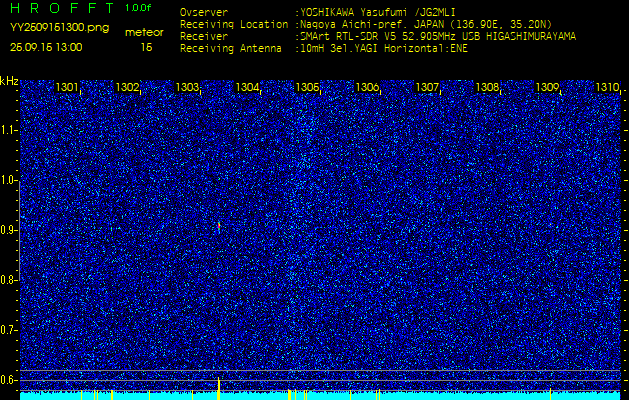Click the 1.0 frequency axis label
Viewport: 629px width, 400px height.
pos(8,180)
